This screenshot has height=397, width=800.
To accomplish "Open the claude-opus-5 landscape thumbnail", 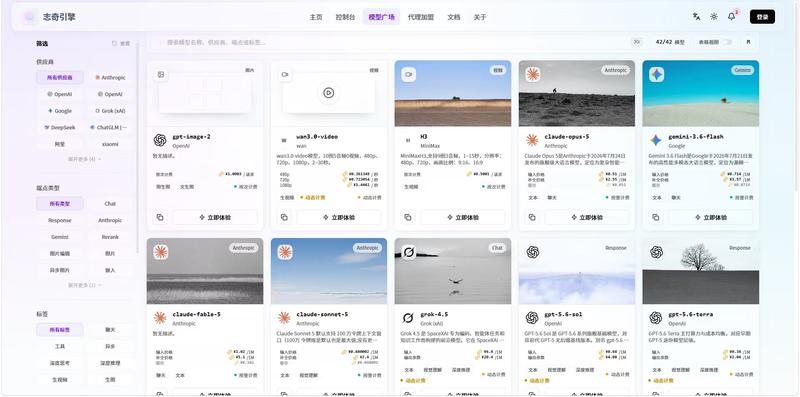I will click(577, 93).
